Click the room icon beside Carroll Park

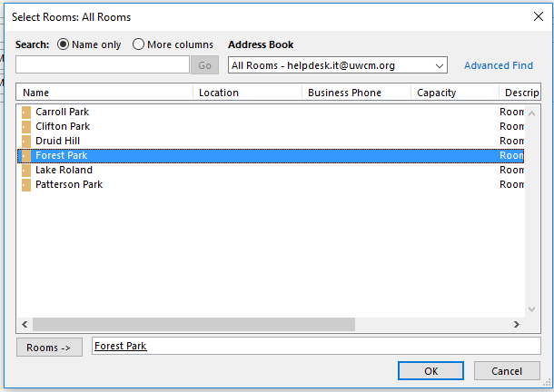pos(25,112)
